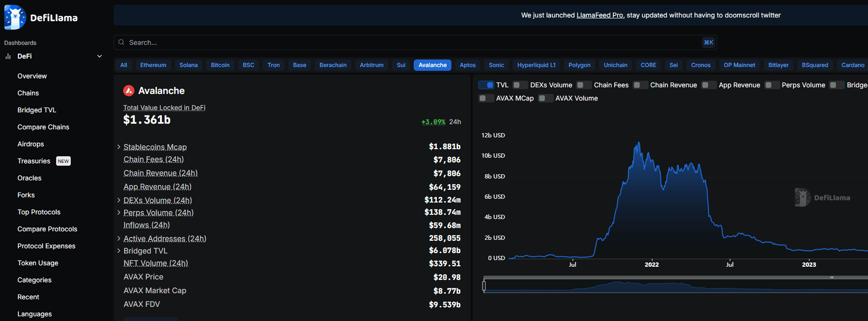Focus the Search input field
This screenshot has width=868, height=321.
pyautogui.click(x=415, y=42)
